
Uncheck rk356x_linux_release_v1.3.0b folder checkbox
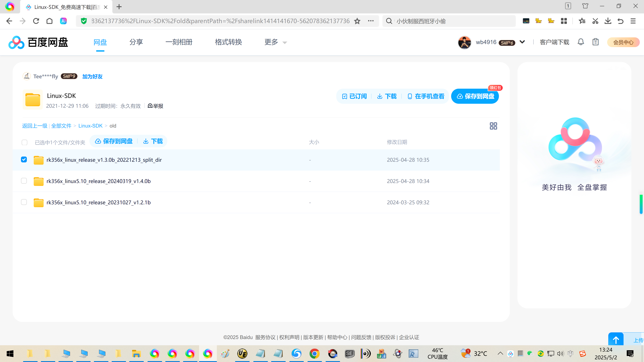(24, 159)
